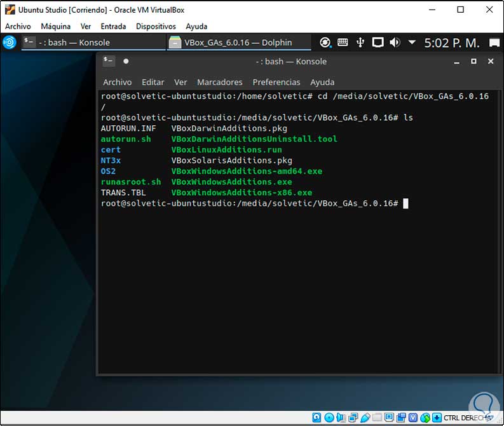Click AUTORUN.INF in terminal listing

(128, 128)
